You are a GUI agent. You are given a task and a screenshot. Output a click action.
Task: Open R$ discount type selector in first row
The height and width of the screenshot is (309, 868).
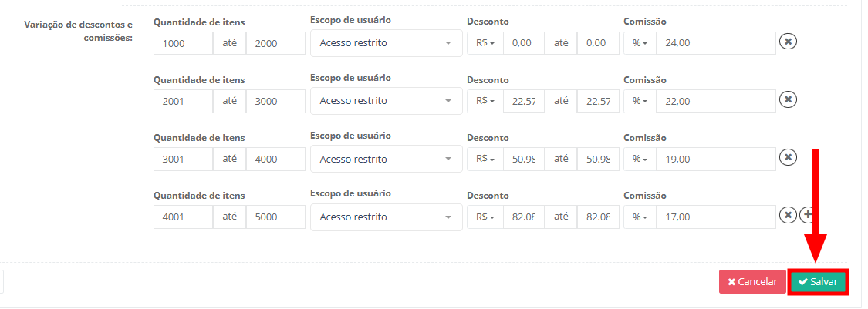pos(485,43)
